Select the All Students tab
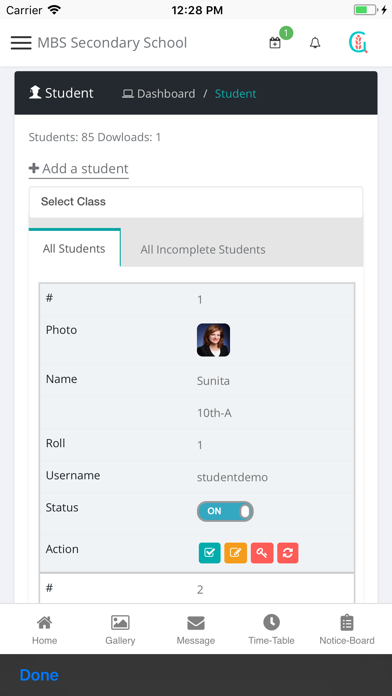This screenshot has height=696, width=392. click(74, 248)
